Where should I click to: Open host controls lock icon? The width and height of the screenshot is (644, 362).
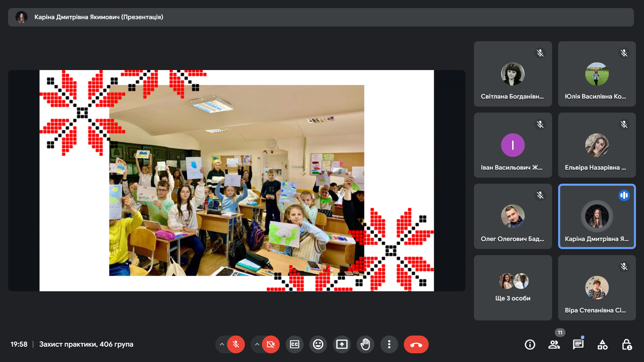627,344
